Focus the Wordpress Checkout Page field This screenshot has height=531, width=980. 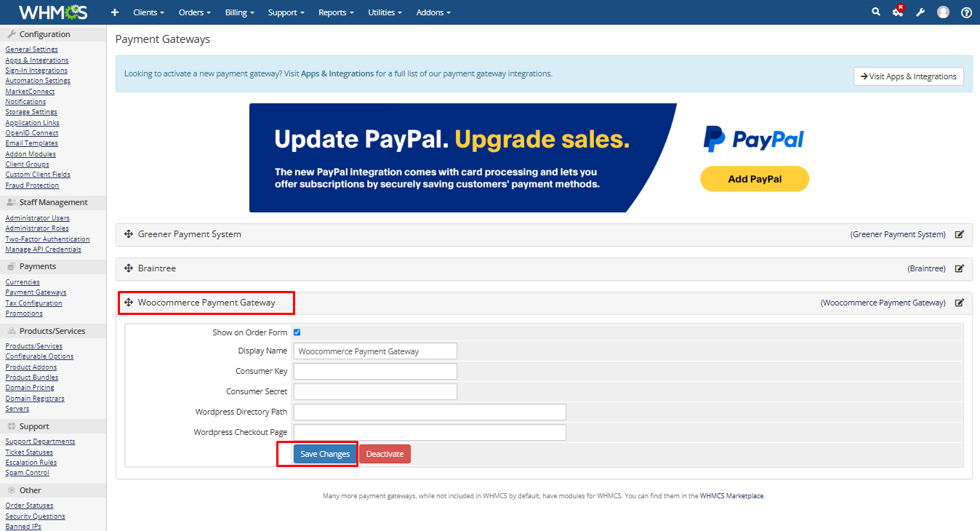(430, 433)
